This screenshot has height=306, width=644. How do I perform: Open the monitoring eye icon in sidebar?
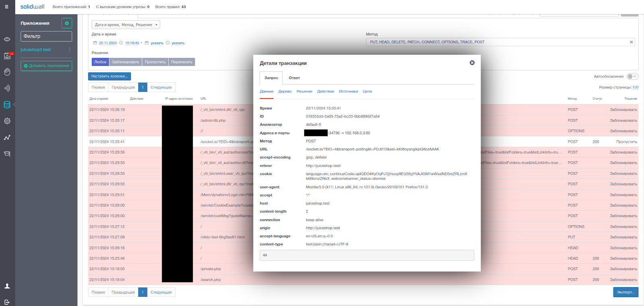coord(7,39)
